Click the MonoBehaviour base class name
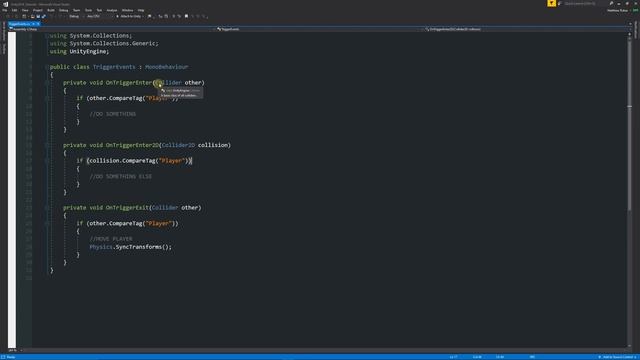 (x=167, y=67)
